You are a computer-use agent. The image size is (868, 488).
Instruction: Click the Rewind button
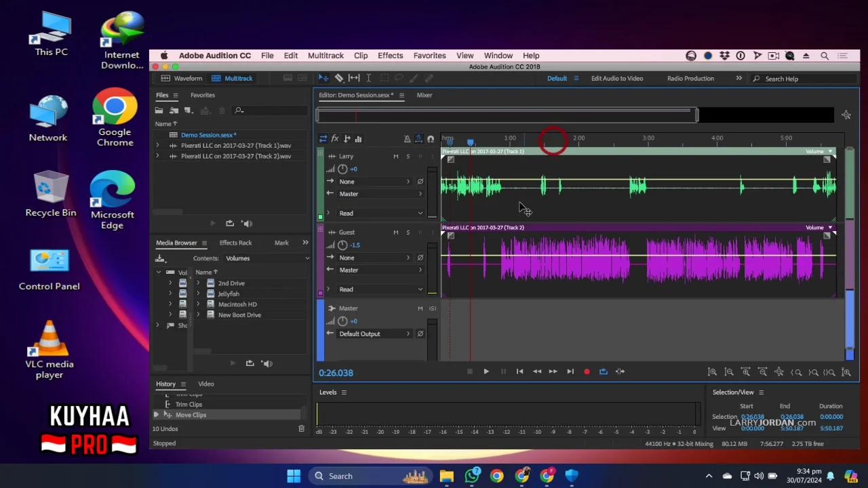[536, 371]
